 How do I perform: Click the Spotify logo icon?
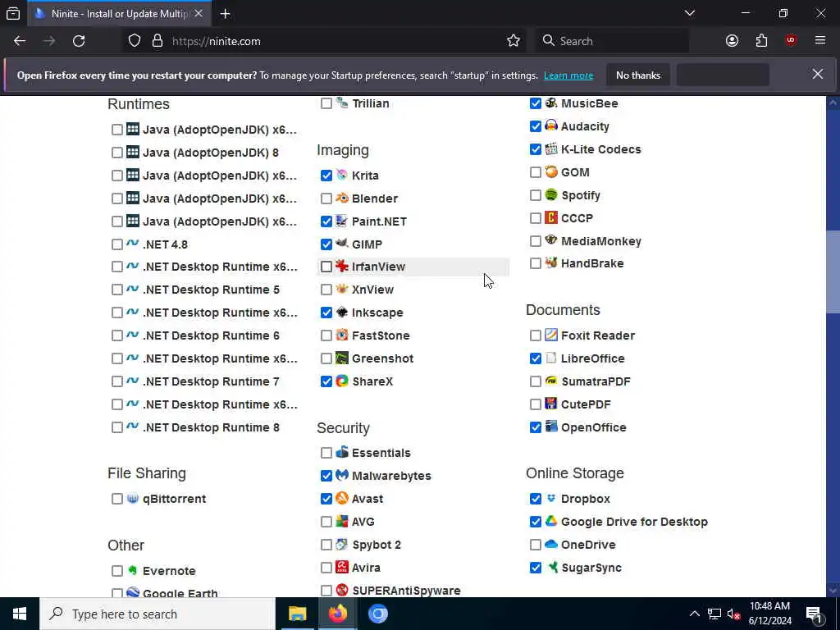click(x=551, y=194)
